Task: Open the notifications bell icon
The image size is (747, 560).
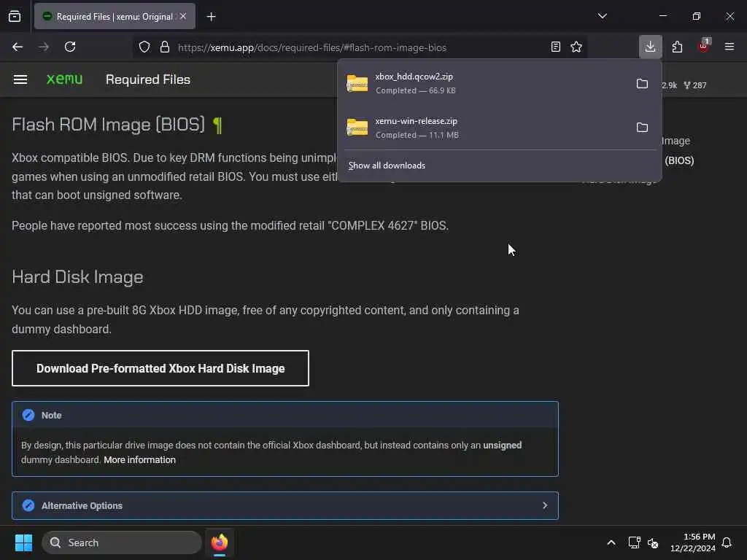Action: pos(727,542)
